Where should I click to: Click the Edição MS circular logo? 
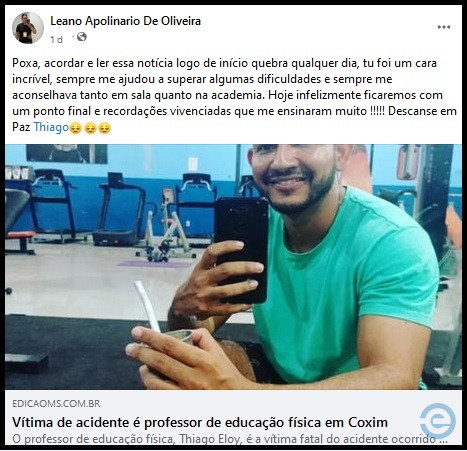[x=437, y=420]
